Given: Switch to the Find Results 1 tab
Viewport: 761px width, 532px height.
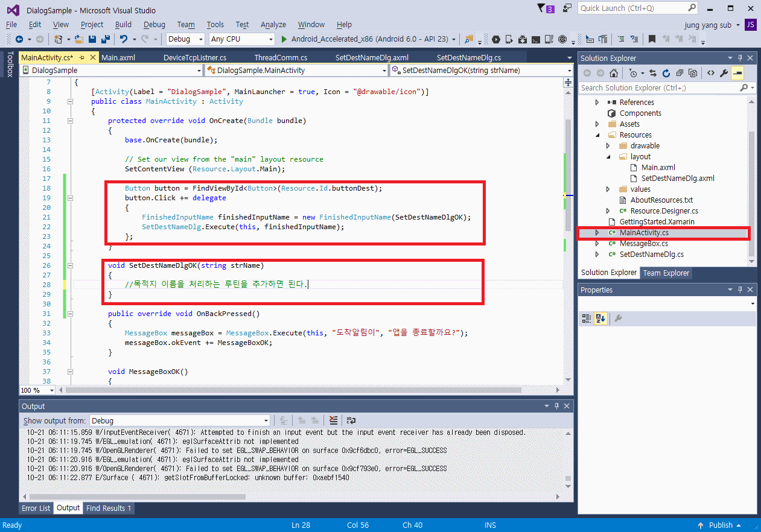Looking at the screenshot, I should (x=109, y=508).
